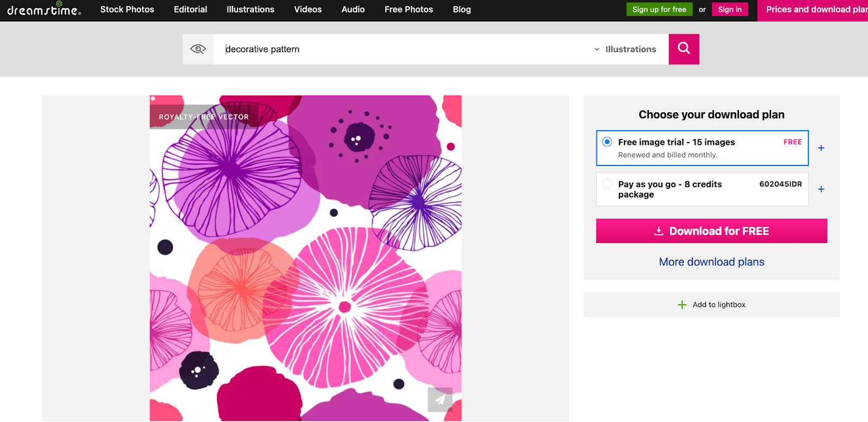Click the Dreamstime logo

click(x=44, y=9)
